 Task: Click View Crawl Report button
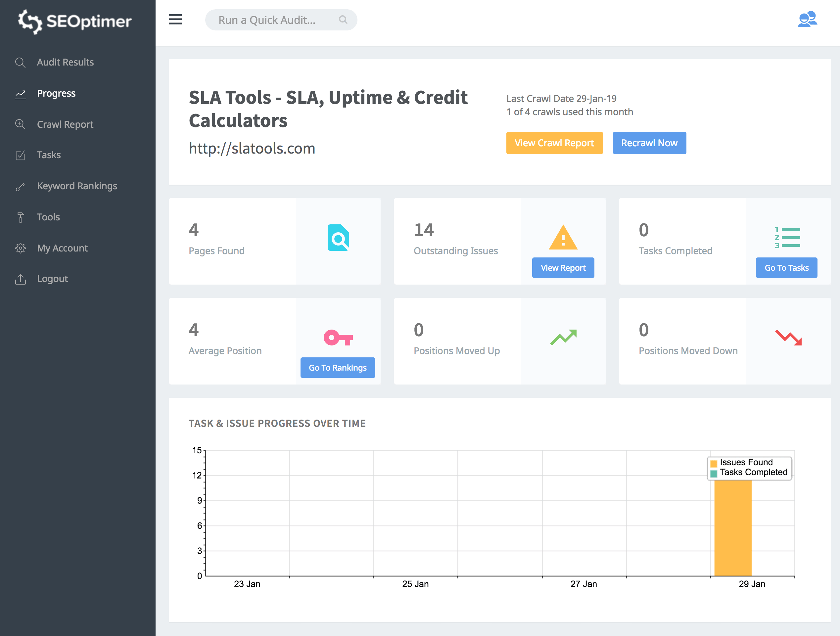point(554,142)
